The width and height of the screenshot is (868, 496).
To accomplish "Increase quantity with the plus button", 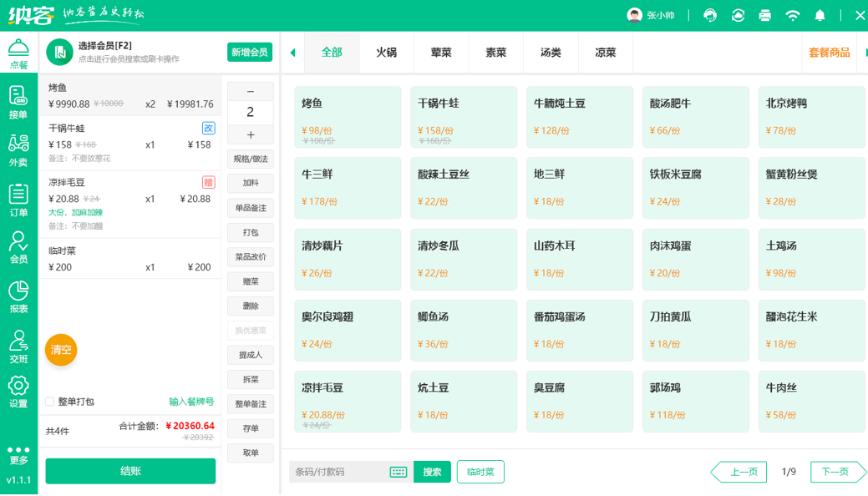I will 251,135.
